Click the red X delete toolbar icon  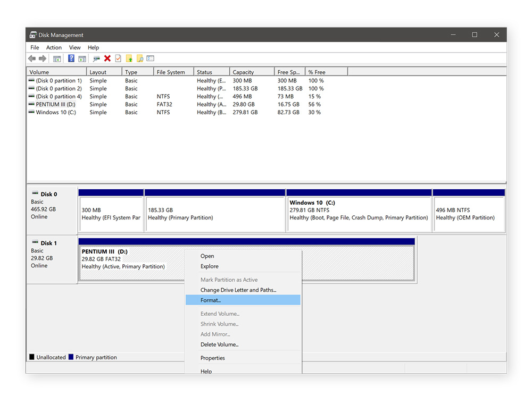(107, 58)
